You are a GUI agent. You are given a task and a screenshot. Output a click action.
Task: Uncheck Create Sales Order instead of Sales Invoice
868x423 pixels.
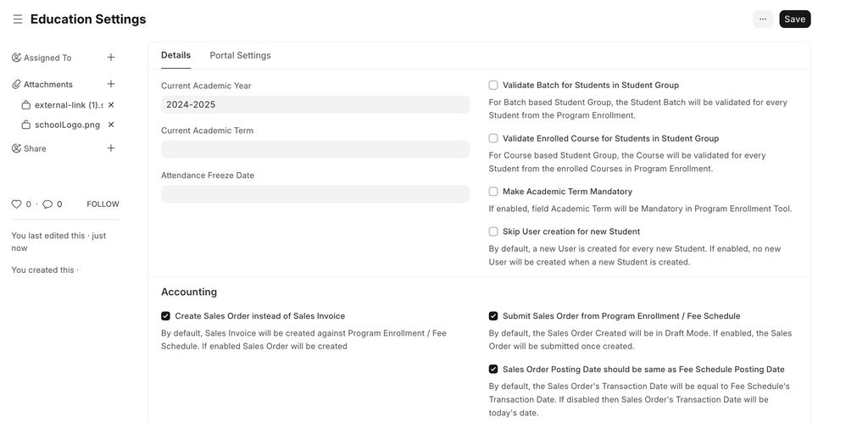click(166, 316)
